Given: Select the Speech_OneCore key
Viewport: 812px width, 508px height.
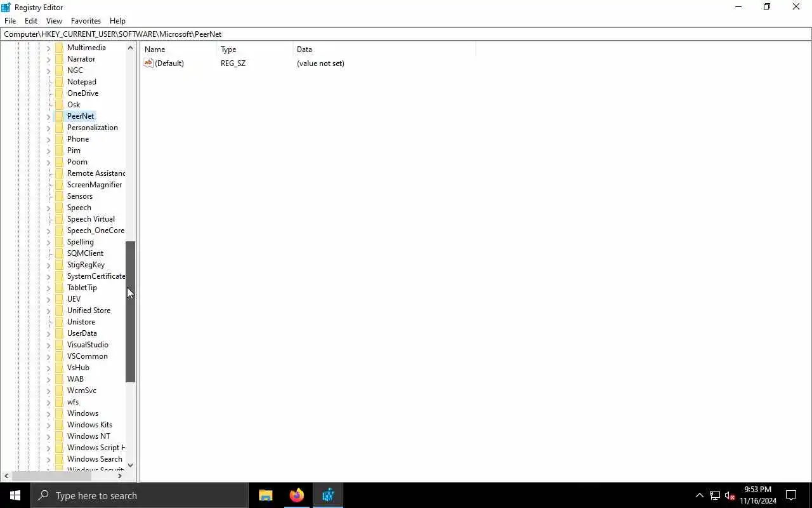Looking at the screenshot, I should (x=96, y=231).
